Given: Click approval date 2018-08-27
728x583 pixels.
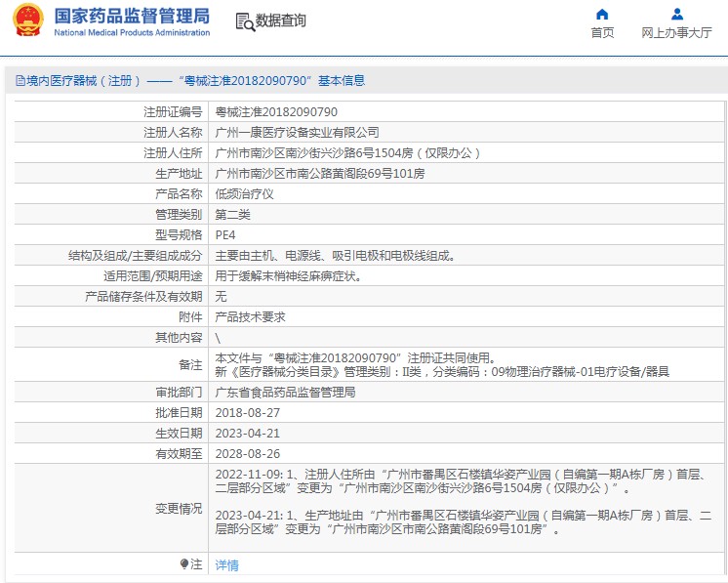Looking at the screenshot, I should tap(248, 412).
